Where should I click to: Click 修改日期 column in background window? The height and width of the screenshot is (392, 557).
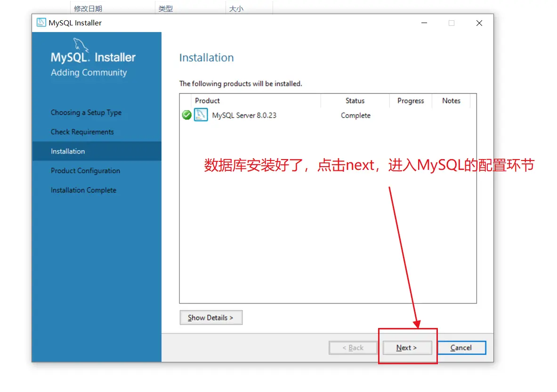(88, 8)
